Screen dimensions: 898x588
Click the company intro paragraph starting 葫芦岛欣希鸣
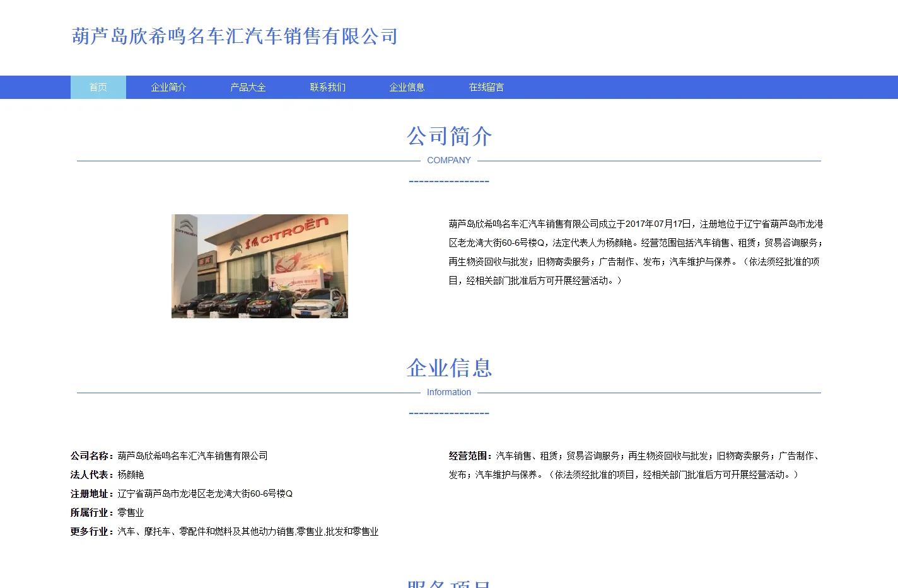636,252
